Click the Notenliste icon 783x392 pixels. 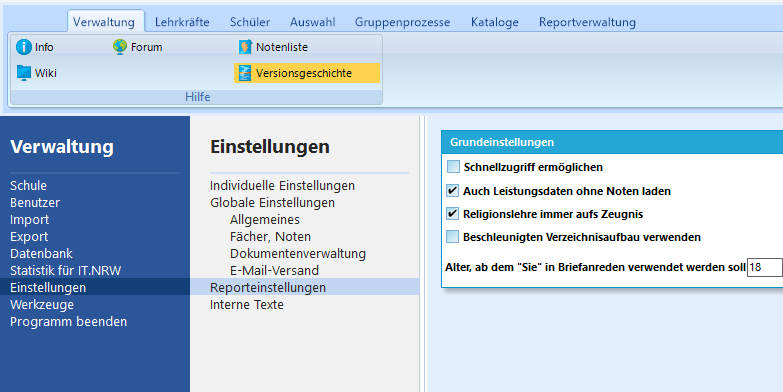tap(245, 47)
